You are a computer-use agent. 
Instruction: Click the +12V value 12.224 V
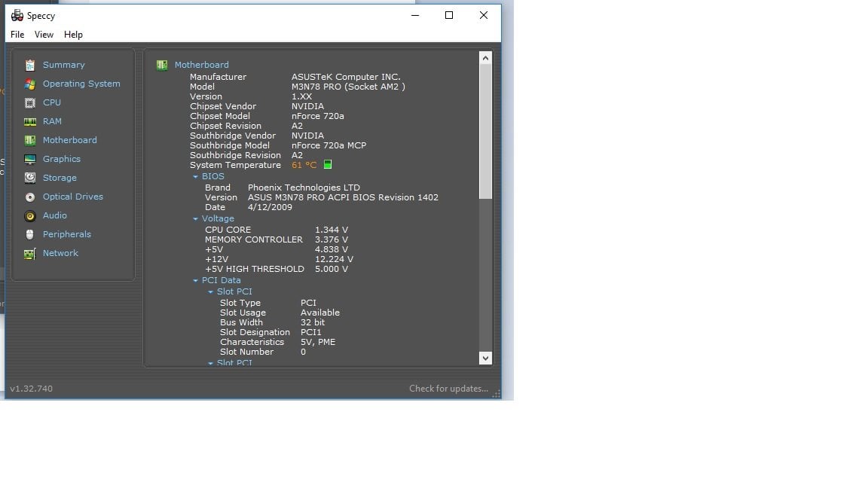click(334, 259)
